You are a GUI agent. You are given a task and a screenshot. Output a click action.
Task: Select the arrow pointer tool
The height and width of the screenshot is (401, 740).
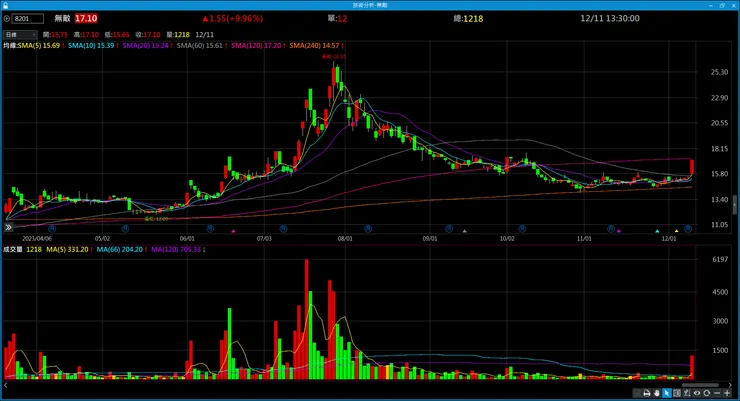tap(667, 393)
